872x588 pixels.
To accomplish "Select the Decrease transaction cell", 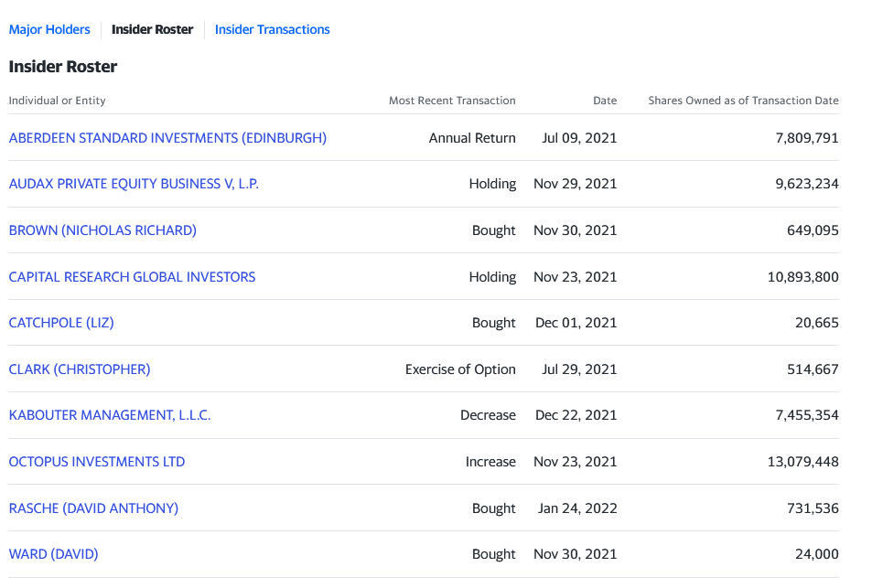I will tap(489, 415).
